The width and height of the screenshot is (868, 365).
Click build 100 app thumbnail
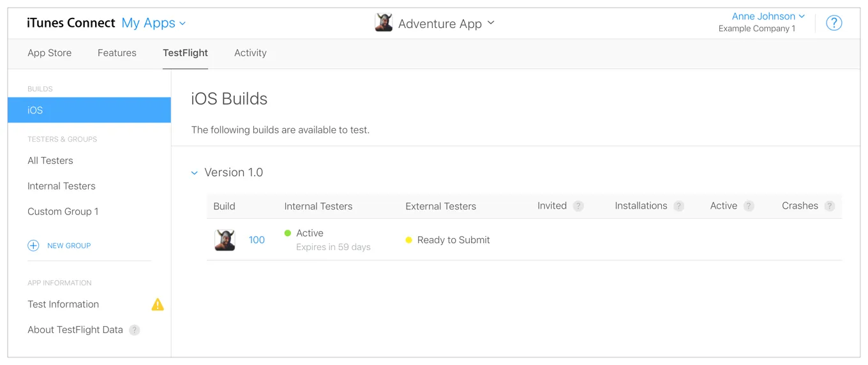point(225,240)
